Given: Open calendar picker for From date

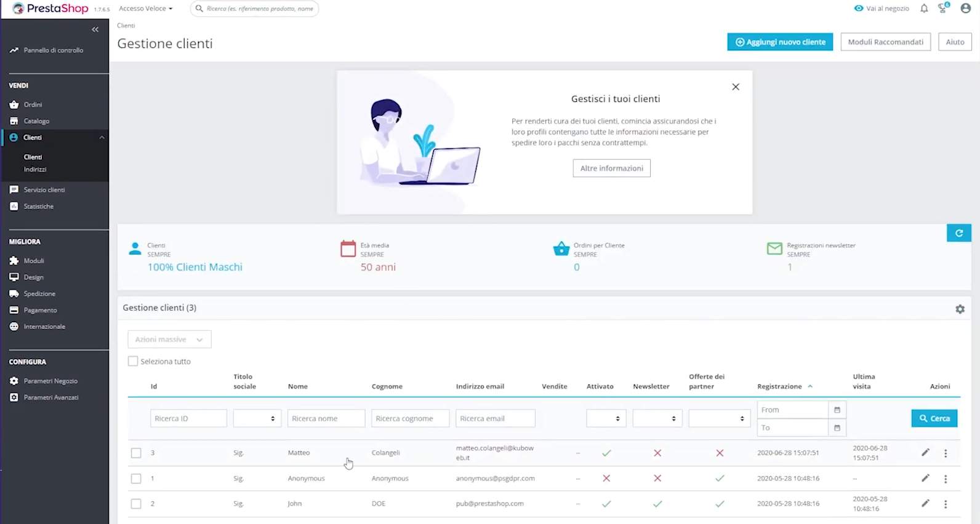Looking at the screenshot, I should point(837,410).
